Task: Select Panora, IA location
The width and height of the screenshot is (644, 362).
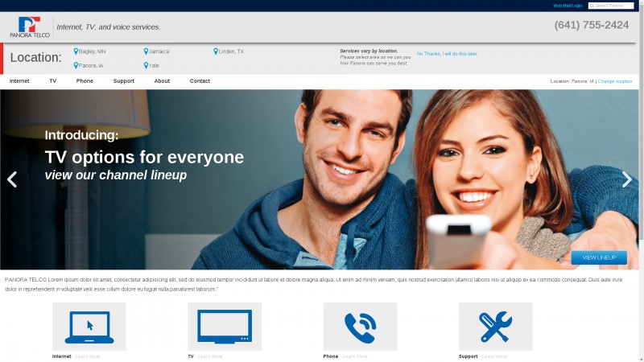Action: (91, 65)
